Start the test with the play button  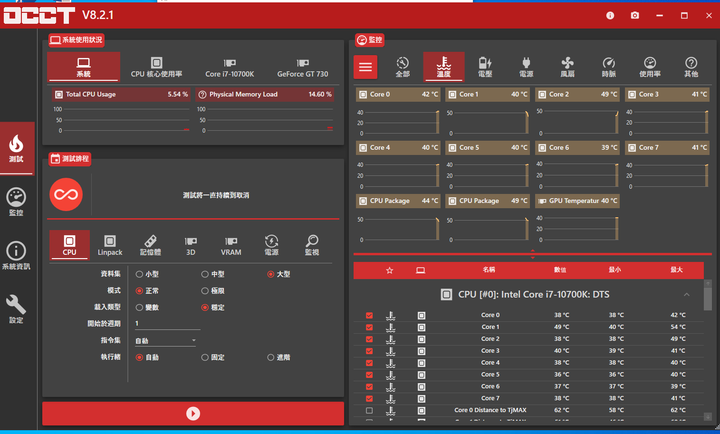coord(193,414)
